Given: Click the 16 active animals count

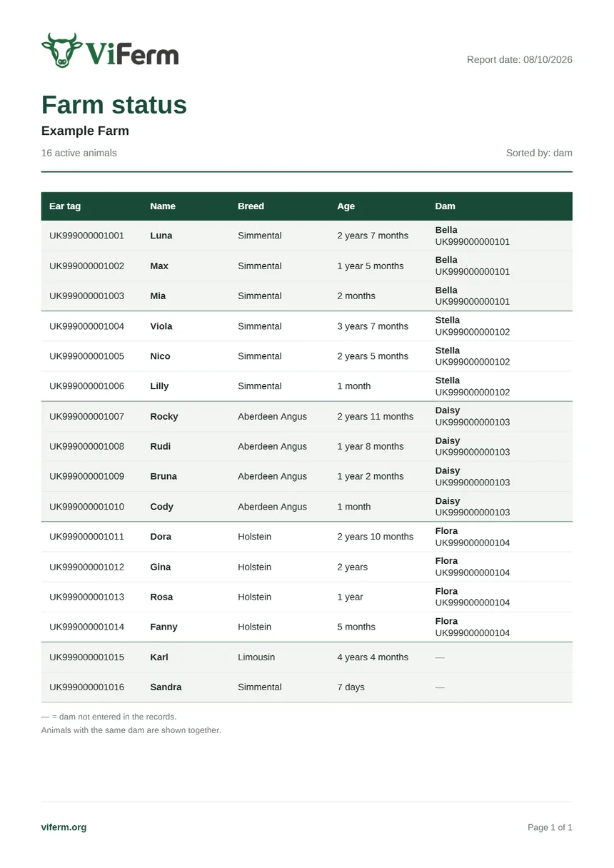Looking at the screenshot, I should [x=79, y=153].
